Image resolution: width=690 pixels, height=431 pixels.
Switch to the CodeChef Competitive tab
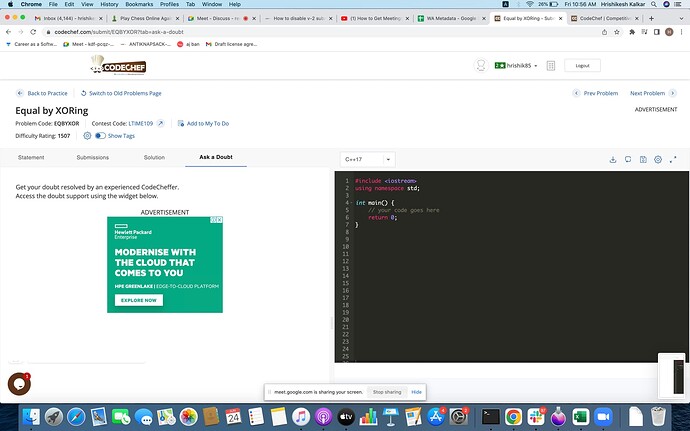(604, 18)
